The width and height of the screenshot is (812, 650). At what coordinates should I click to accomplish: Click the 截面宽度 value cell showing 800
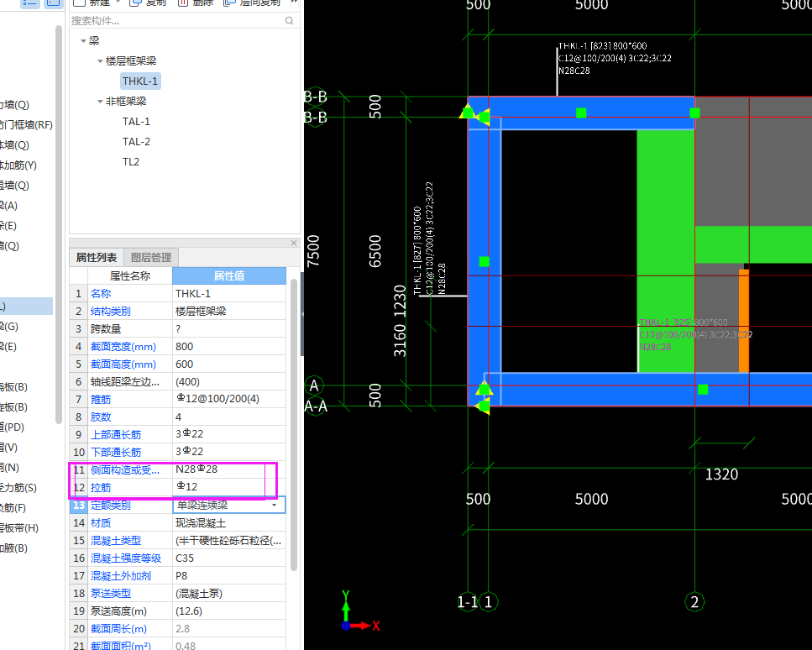point(228,347)
